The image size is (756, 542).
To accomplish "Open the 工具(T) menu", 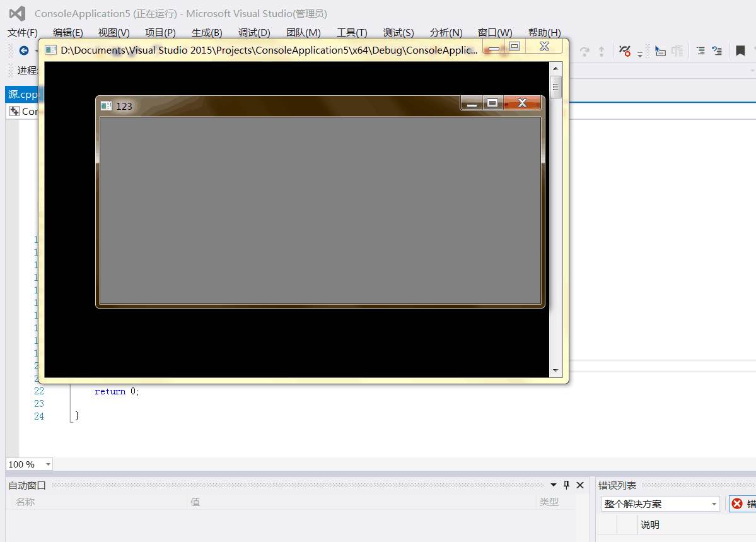I will pyautogui.click(x=352, y=32).
